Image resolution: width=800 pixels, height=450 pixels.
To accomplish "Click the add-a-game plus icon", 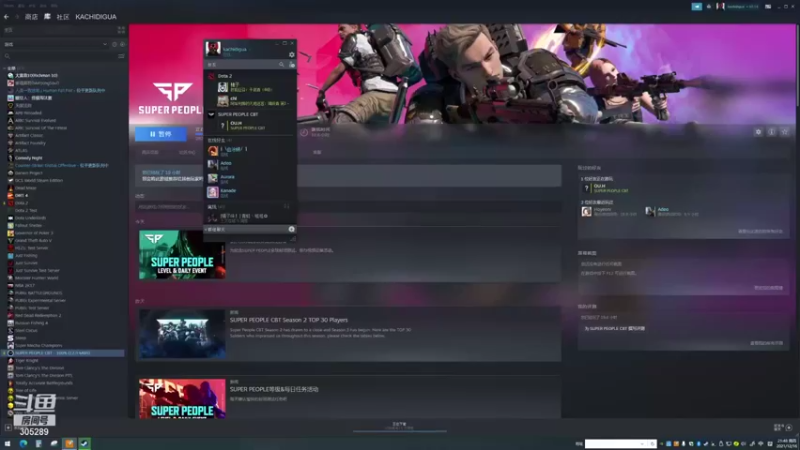I will 8,428.
